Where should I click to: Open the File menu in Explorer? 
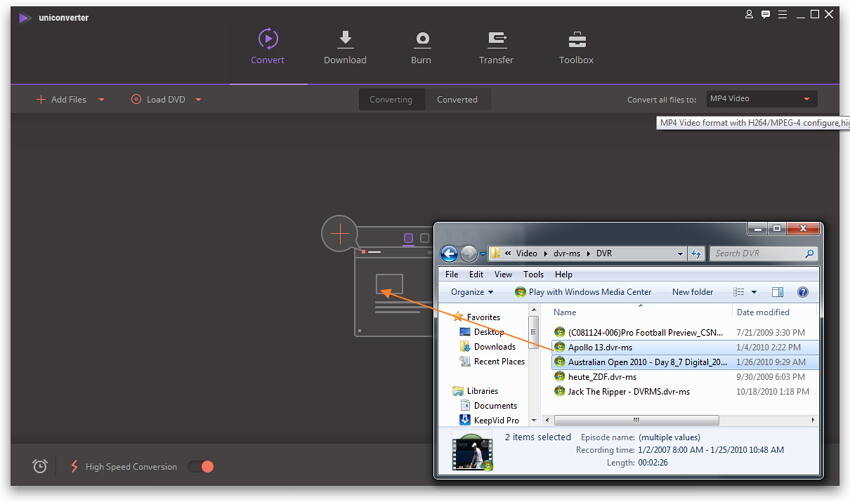pyautogui.click(x=452, y=275)
